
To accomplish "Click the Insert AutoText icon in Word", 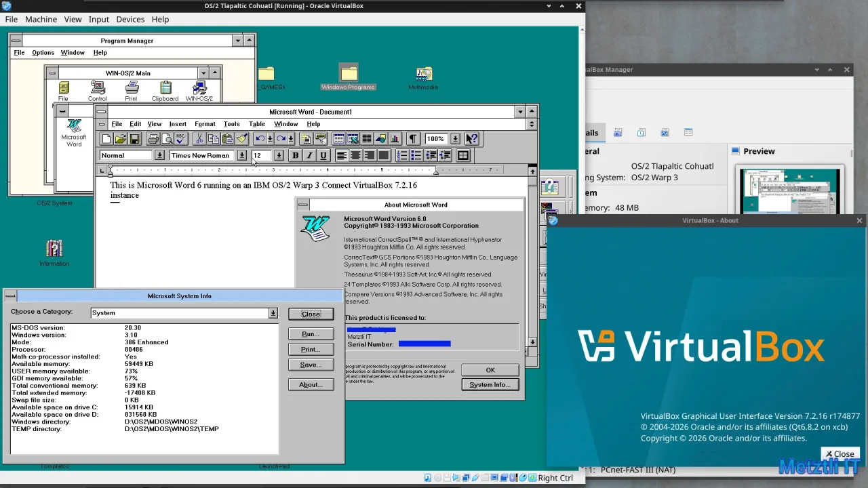I will pyautogui.click(x=321, y=139).
